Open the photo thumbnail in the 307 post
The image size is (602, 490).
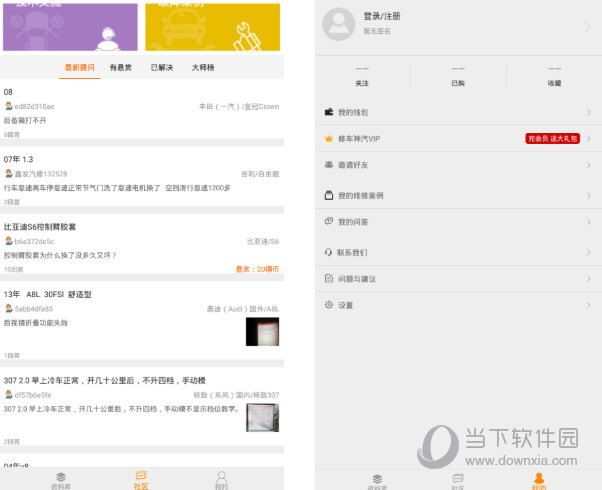coord(263,418)
